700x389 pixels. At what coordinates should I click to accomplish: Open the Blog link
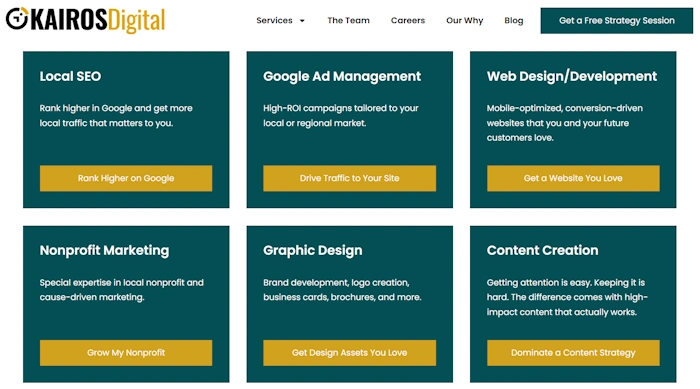513,21
